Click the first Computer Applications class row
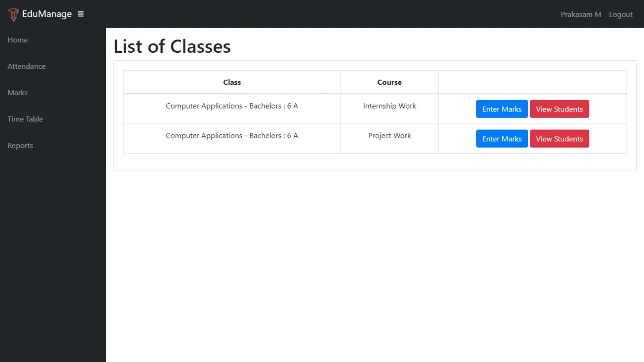 coord(232,106)
